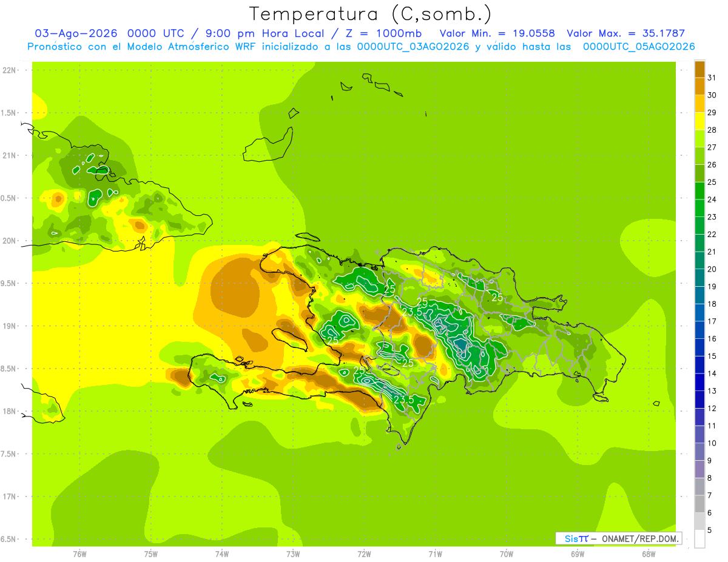The width and height of the screenshot is (728, 562).
Task: Click the '19N' latitude label
Action: coord(10,326)
